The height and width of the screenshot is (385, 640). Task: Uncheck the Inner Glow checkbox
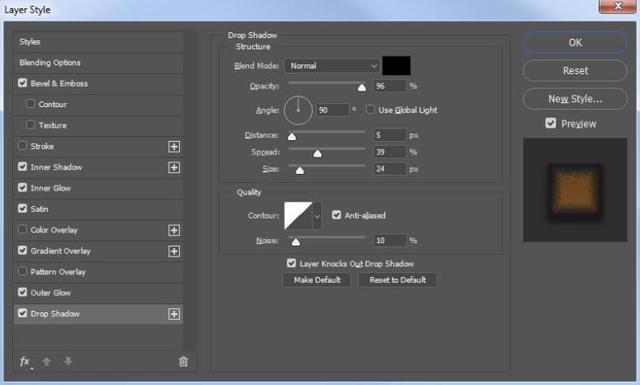click(x=22, y=187)
